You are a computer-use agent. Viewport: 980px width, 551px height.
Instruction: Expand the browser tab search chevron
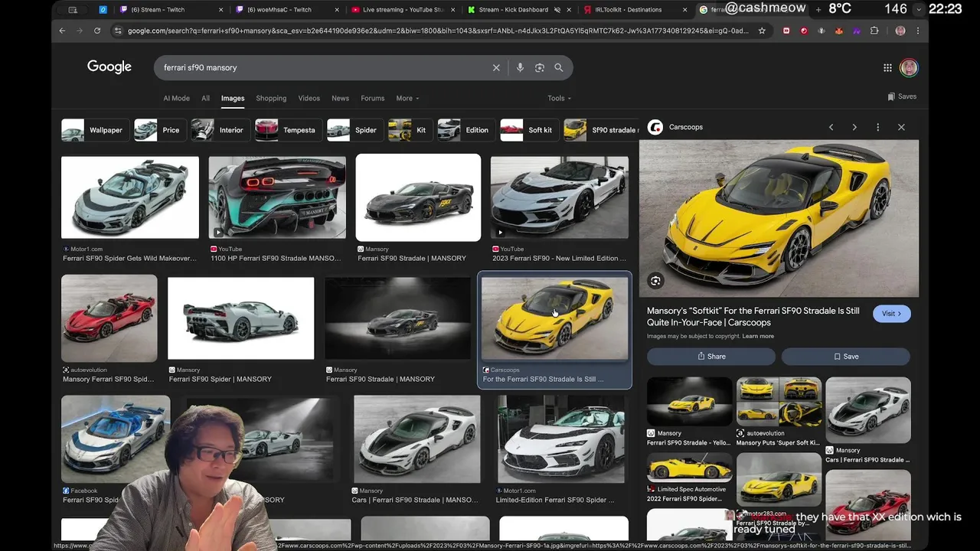point(918,9)
